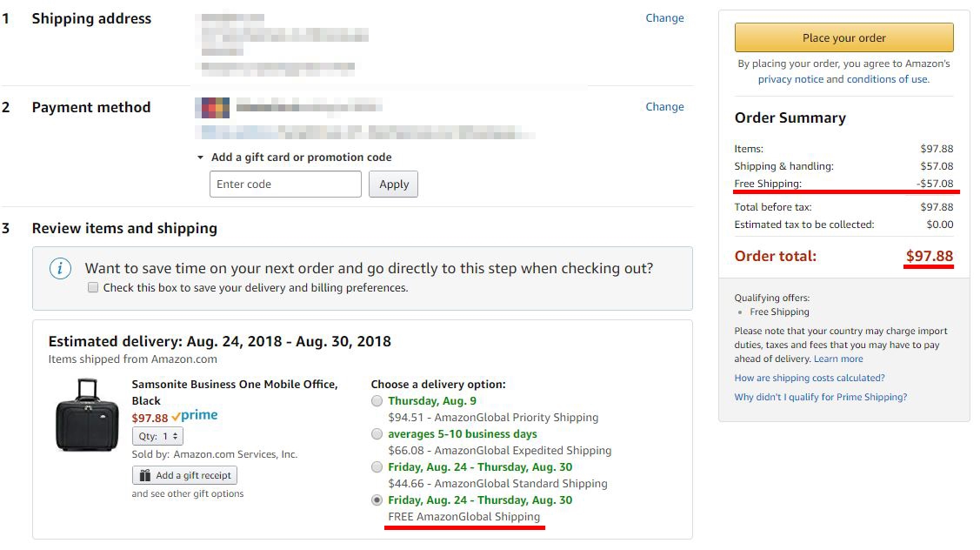This screenshot has width=980, height=550.
Task: Click the payment card icon
Action: [212, 108]
